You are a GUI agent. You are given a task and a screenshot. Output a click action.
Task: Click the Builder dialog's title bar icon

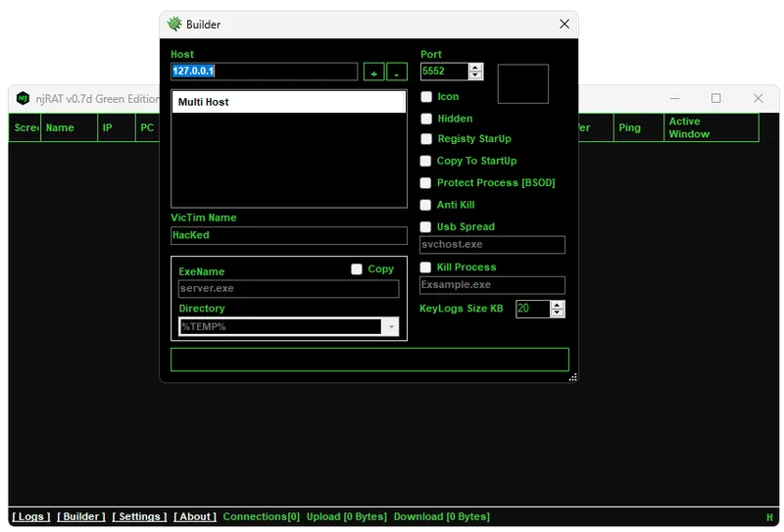point(174,24)
